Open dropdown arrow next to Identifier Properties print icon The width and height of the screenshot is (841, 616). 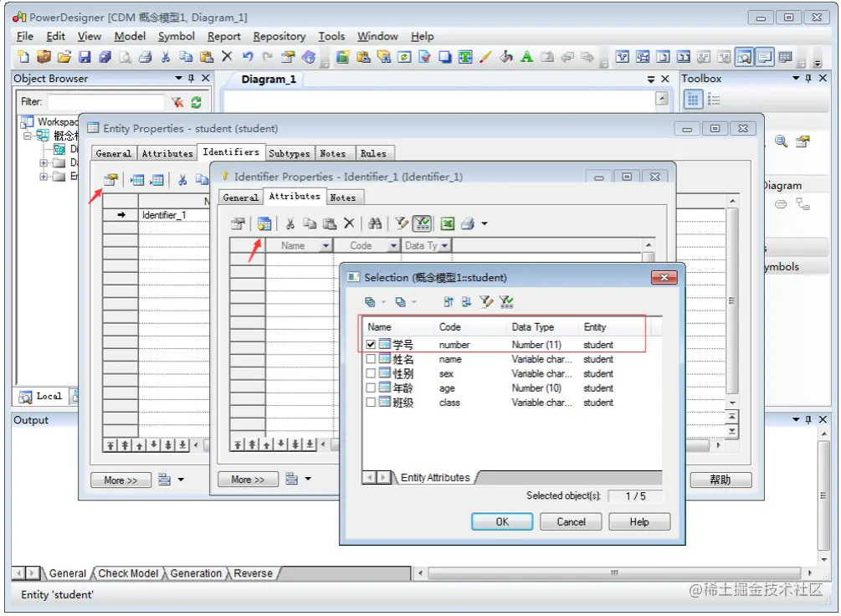(x=485, y=223)
